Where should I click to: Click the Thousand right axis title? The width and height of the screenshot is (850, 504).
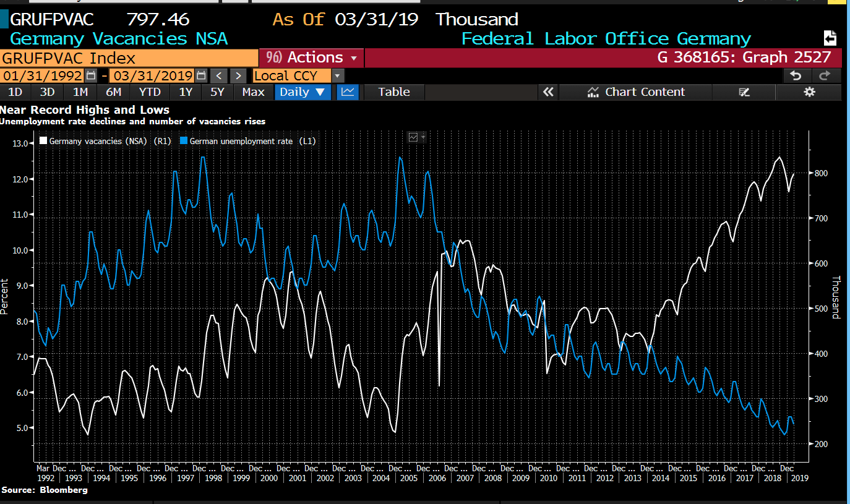click(x=836, y=297)
